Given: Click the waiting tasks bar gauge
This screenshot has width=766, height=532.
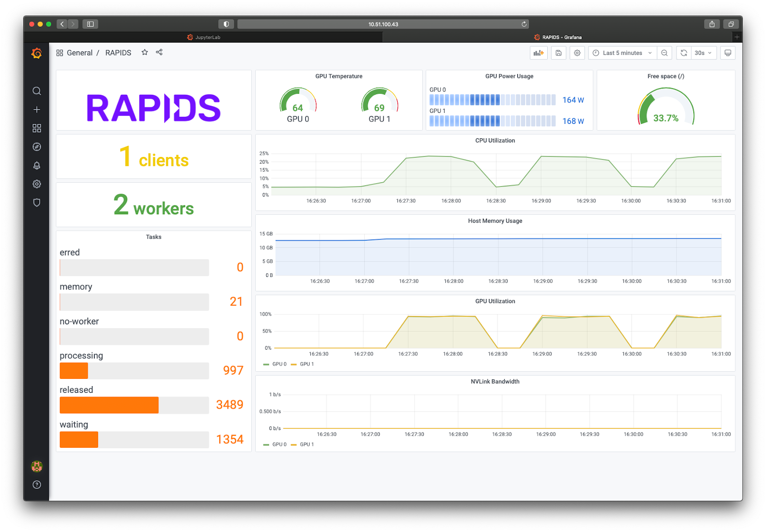Looking at the screenshot, I should tap(134, 440).
